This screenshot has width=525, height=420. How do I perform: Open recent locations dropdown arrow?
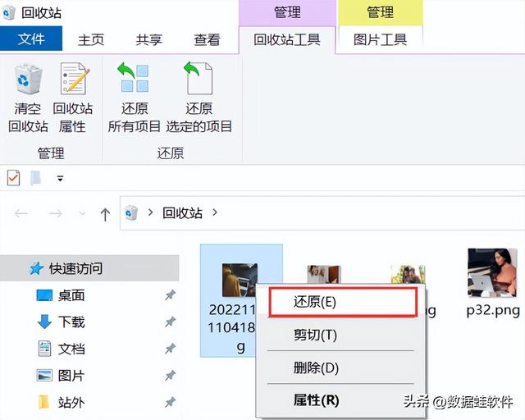pos(82,213)
